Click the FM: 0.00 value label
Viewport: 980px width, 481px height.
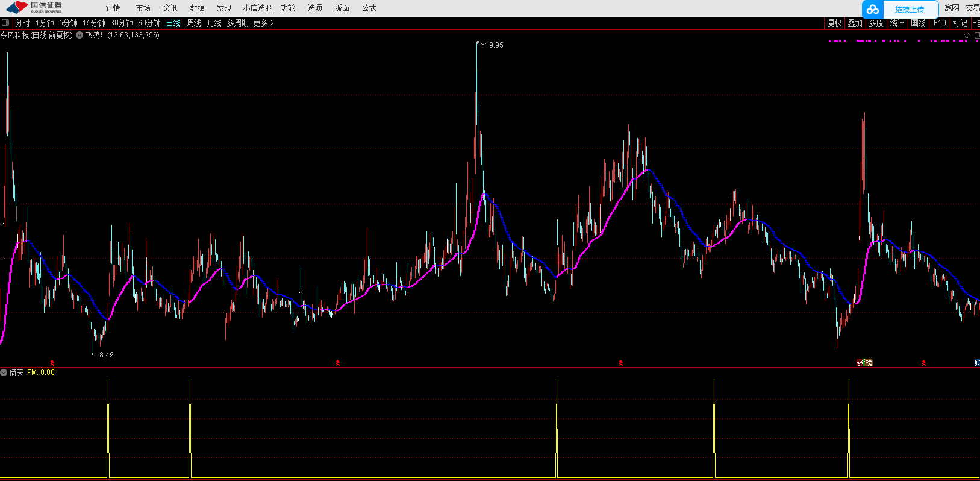pyautogui.click(x=41, y=373)
